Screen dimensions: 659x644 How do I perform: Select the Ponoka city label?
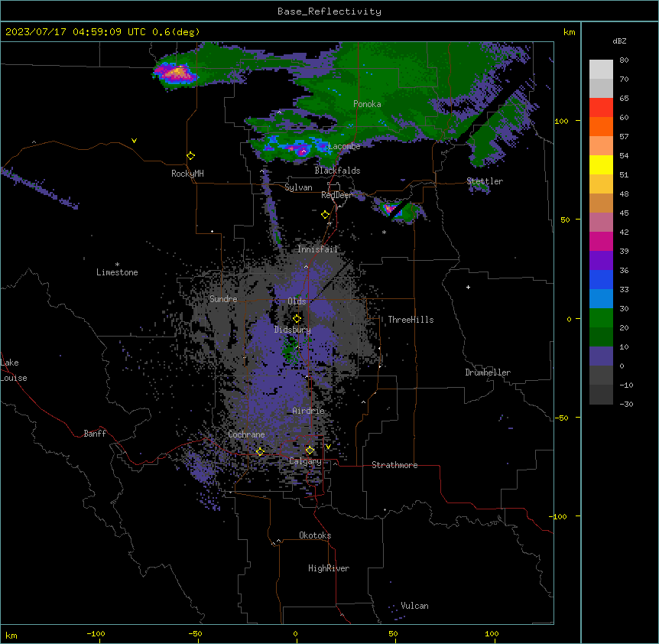367,104
